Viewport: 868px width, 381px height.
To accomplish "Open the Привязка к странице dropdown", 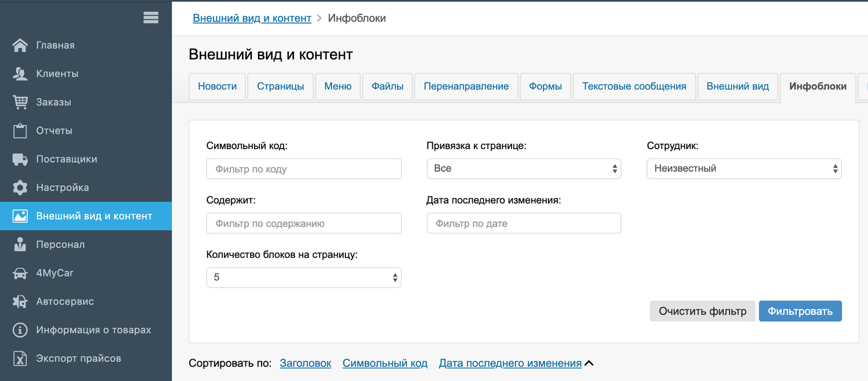I will point(523,169).
